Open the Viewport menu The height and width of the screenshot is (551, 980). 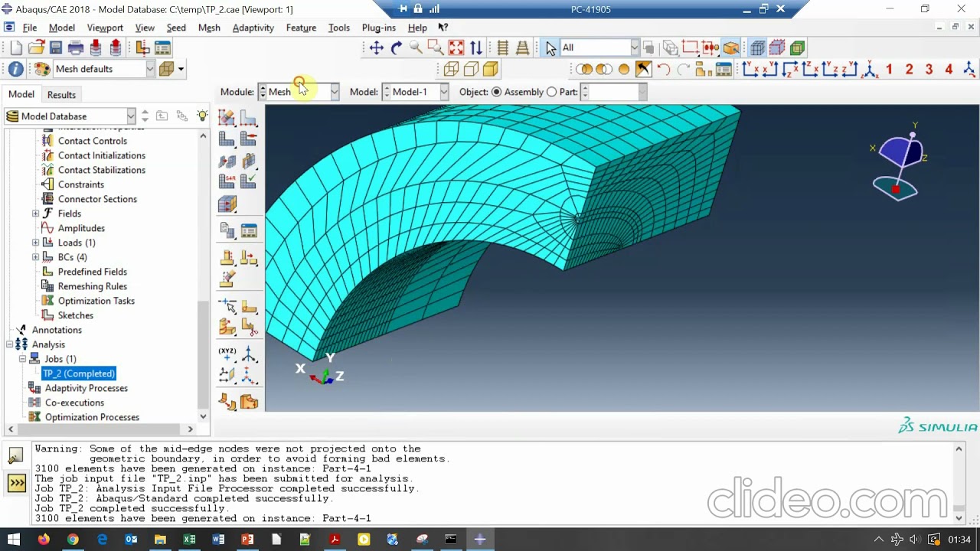coord(105,28)
